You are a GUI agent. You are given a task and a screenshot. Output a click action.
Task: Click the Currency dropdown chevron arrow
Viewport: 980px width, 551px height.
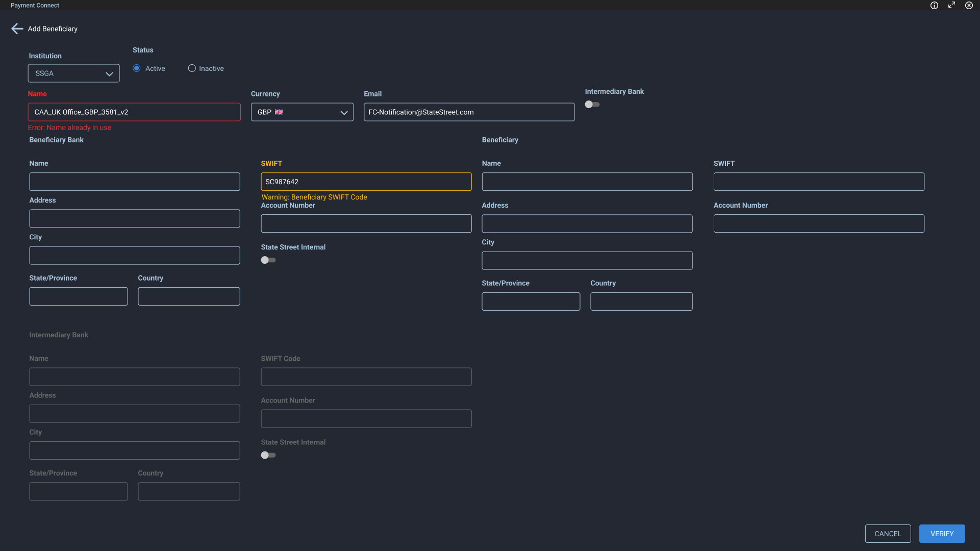point(344,113)
